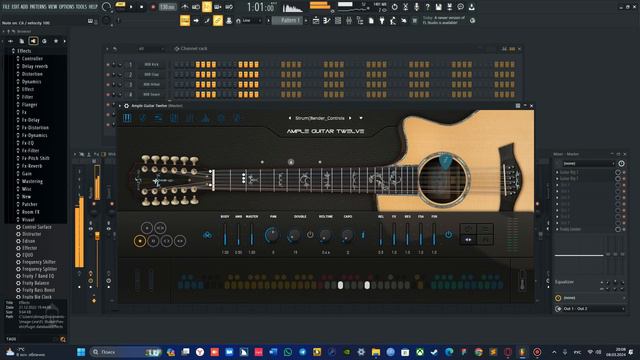Click the MASTER volume slider

[252, 235]
